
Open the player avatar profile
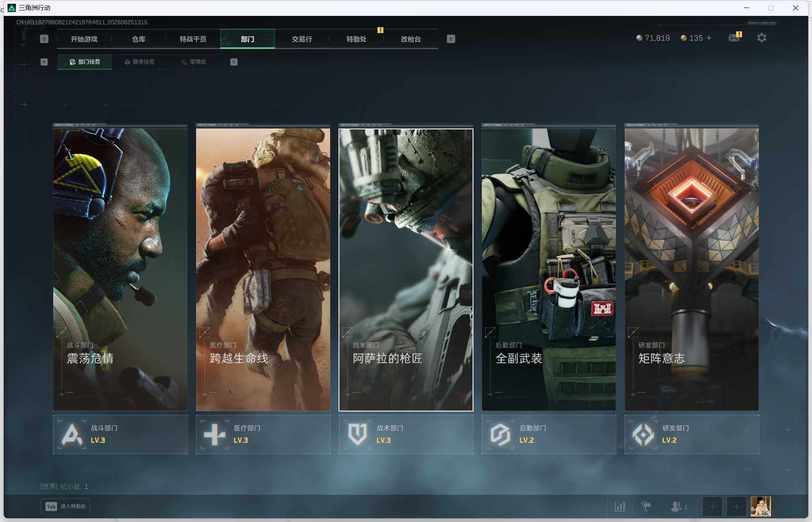[760, 507]
